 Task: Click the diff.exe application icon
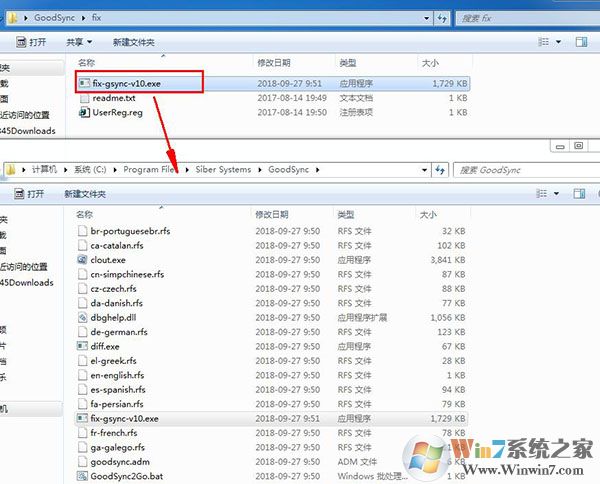[x=82, y=346]
